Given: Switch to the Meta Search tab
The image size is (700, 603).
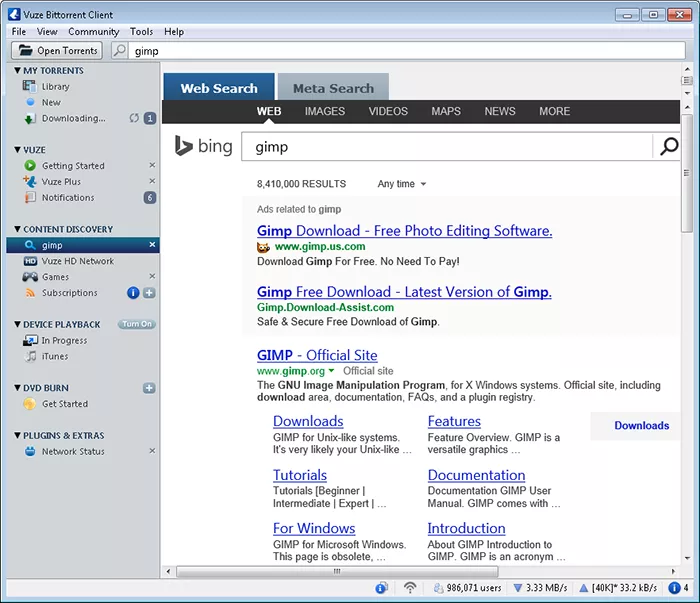Looking at the screenshot, I should coord(333,87).
